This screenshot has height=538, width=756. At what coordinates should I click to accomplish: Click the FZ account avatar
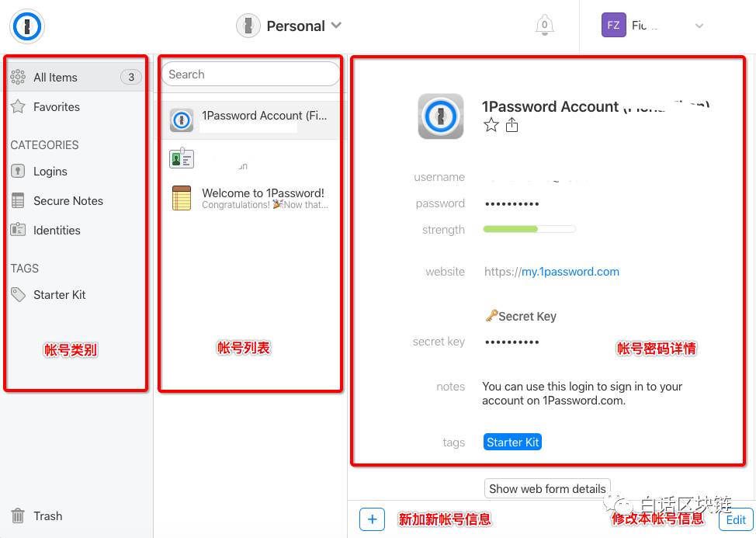click(613, 25)
